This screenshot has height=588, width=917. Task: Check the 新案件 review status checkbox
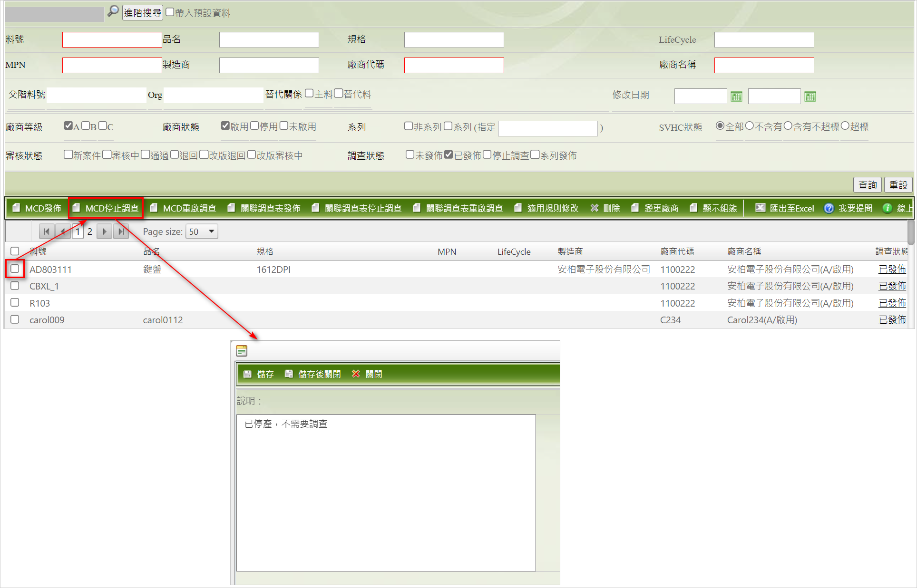coord(68,154)
